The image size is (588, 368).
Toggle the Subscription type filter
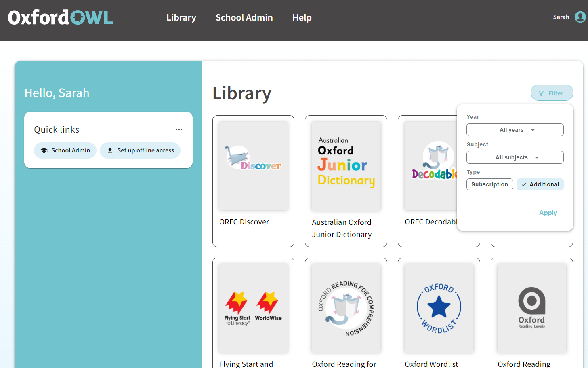coord(490,184)
